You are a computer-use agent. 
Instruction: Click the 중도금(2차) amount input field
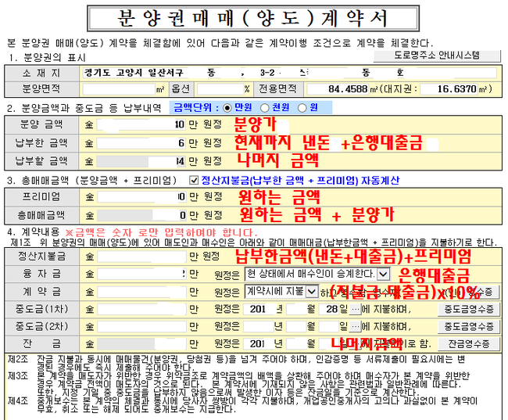click(141, 327)
